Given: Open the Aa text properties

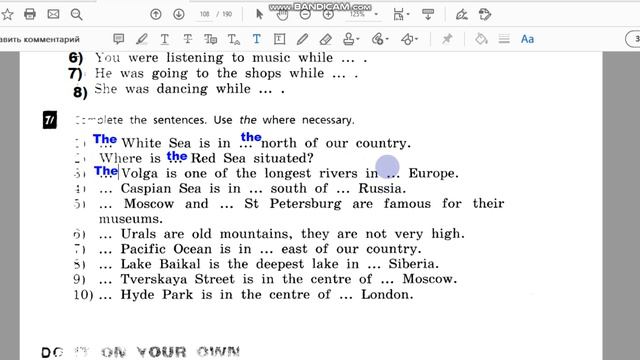Looking at the screenshot, I should pos(527,39).
